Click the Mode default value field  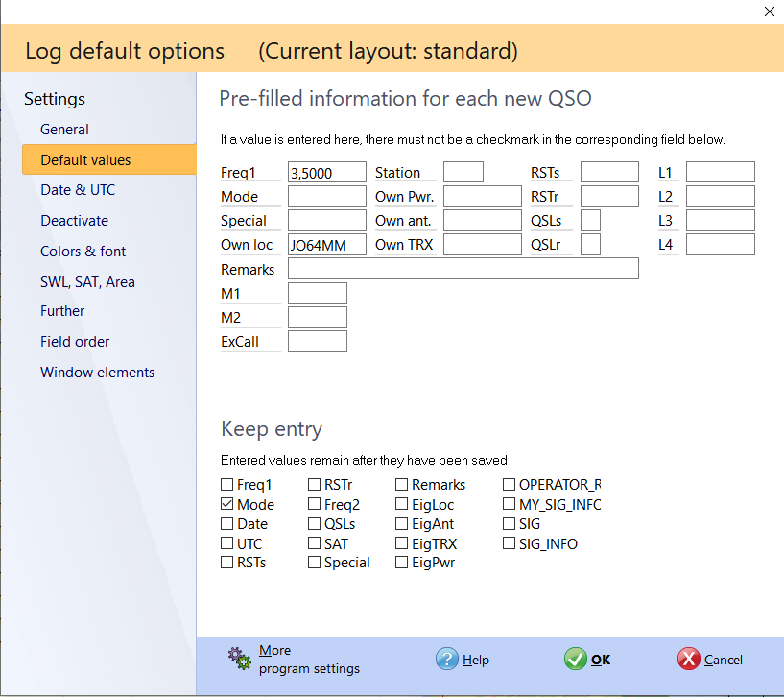tap(327, 196)
